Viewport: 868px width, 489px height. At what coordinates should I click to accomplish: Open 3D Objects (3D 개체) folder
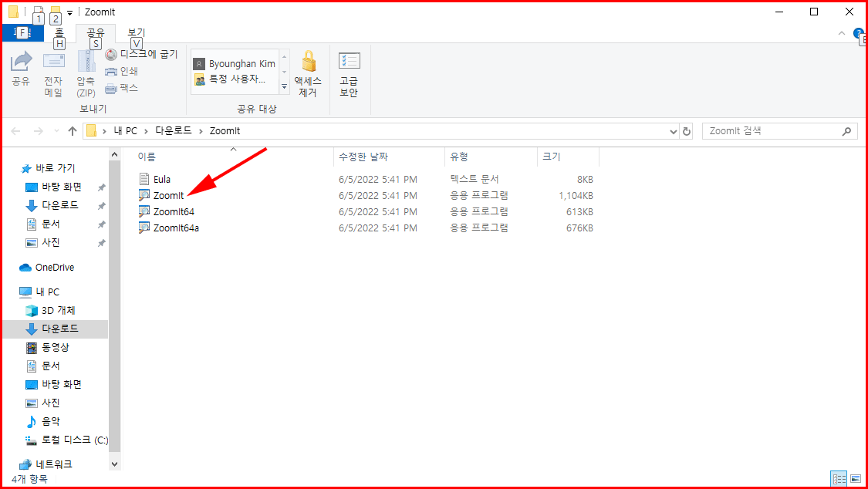(x=58, y=310)
